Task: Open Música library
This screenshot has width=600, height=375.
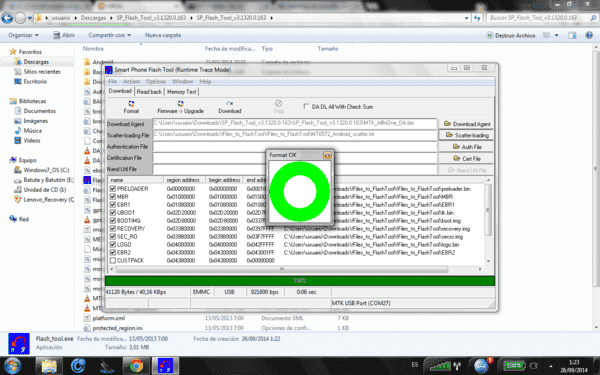Action: 28,130
